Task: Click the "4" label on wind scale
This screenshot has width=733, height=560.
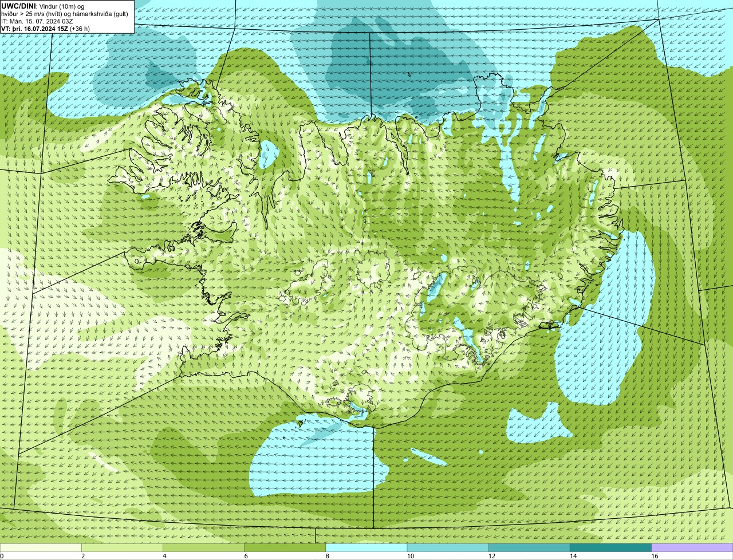Action: pyautogui.click(x=164, y=556)
